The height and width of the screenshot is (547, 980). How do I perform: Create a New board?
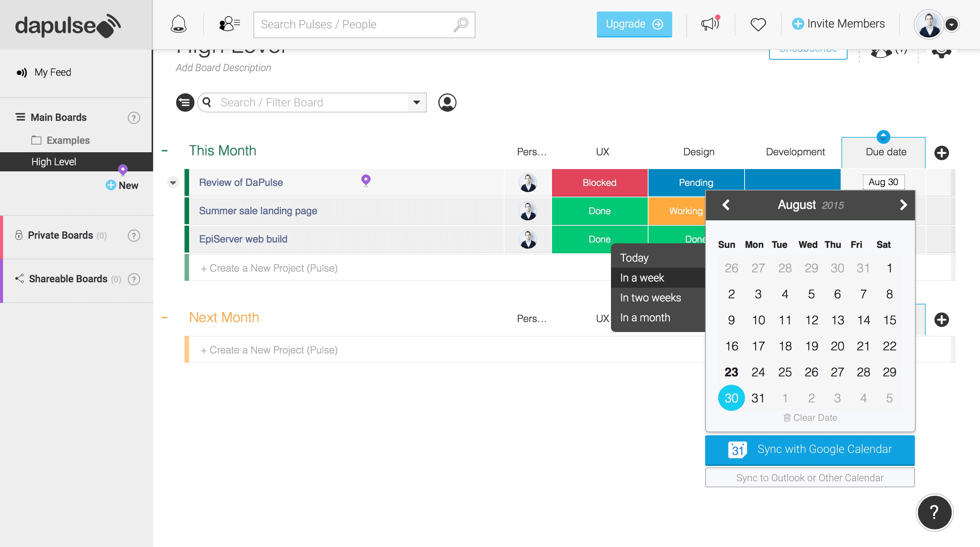point(122,185)
